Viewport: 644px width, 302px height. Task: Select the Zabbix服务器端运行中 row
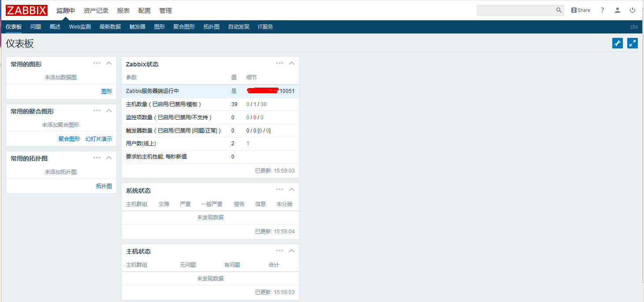pyautogui.click(x=210, y=91)
